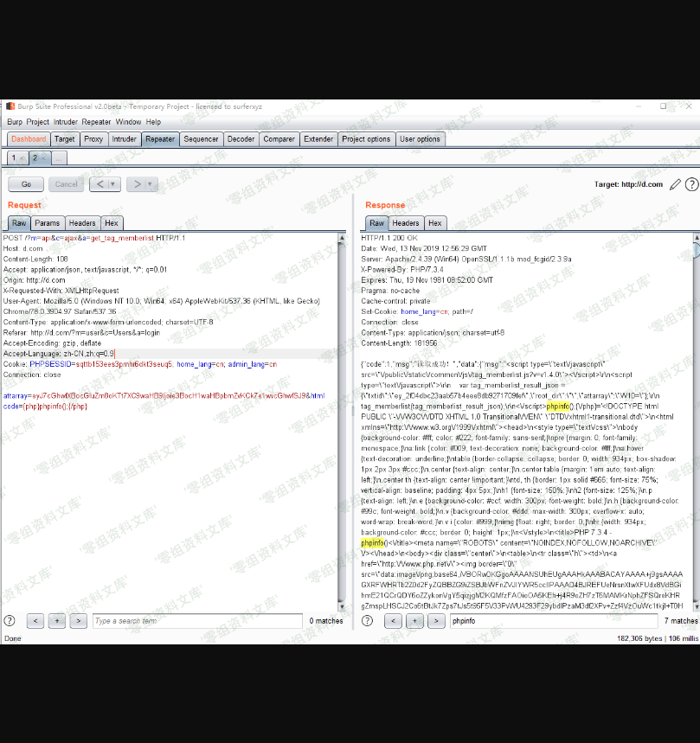Show response Headers tab
The image size is (700, 743).
point(405,223)
